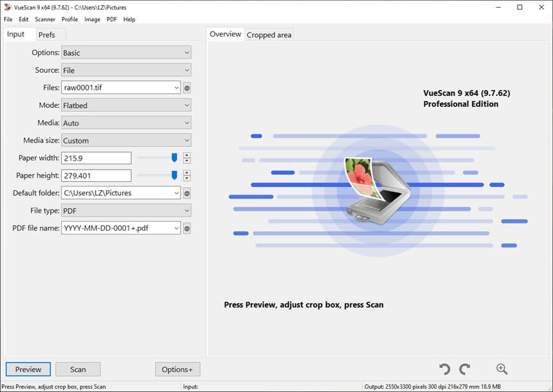Decrease Paper width with down stepper arrow
Image resolution: width=553 pixels, height=392 pixels.
click(x=187, y=161)
